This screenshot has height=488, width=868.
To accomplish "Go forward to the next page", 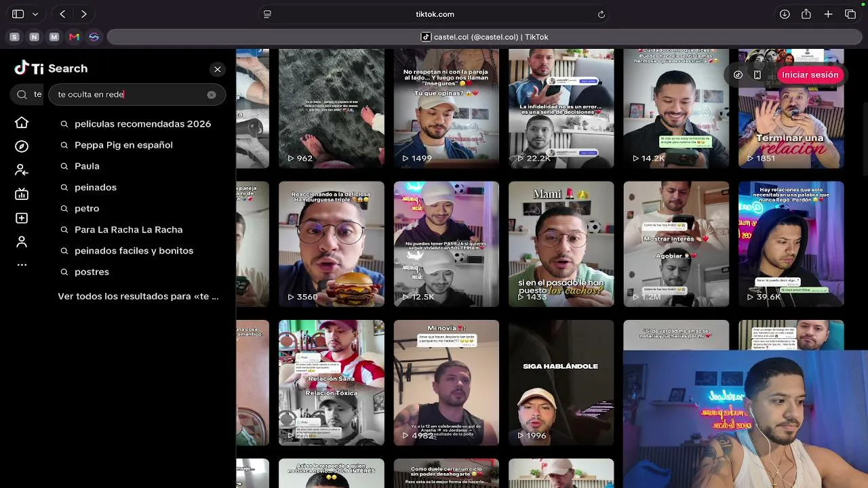I will [x=83, y=14].
